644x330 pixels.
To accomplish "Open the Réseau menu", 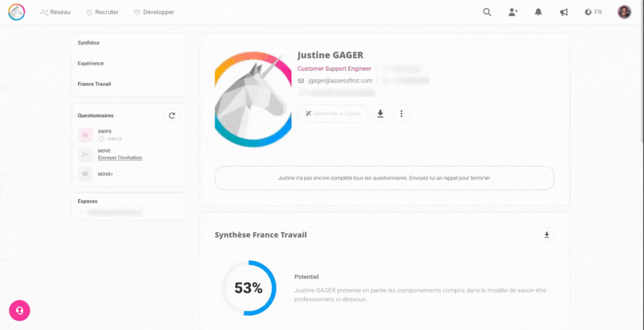I will [55, 12].
